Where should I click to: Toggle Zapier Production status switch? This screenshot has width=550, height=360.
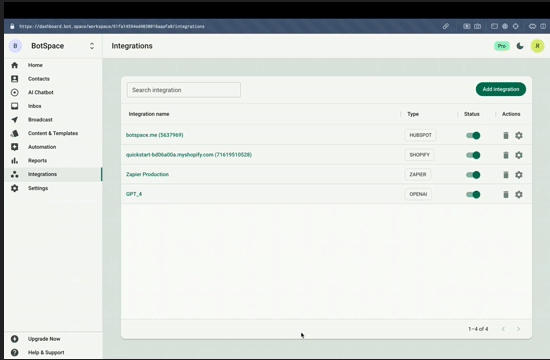(x=473, y=175)
